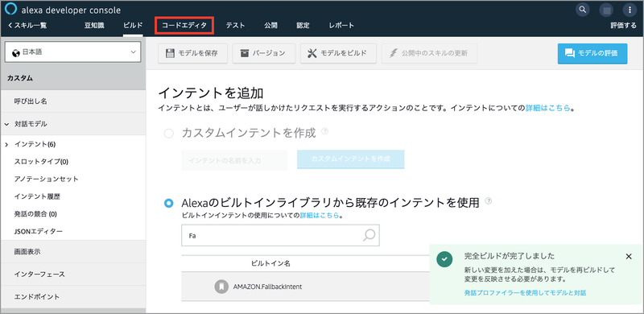Click the green checkmark success icon
The width and height of the screenshot is (644, 314).
coord(444,258)
